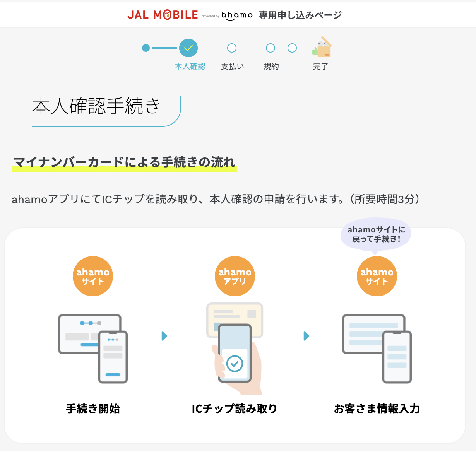Click the ahamo サイト badge above お客さま情報入力
476x451 pixels.
tap(377, 276)
